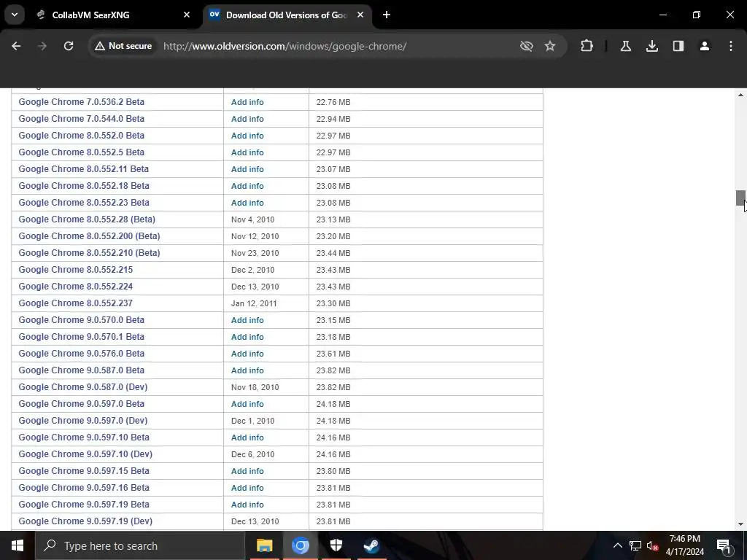Viewport: 747px width, 560px height.
Task: Open the side panel icon
Action: (x=678, y=46)
